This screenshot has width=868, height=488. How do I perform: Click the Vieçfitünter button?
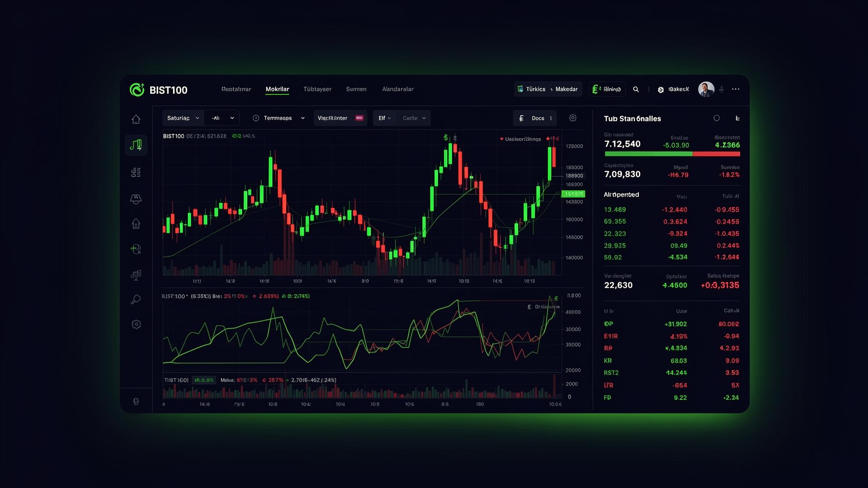pyautogui.click(x=340, y=118)
